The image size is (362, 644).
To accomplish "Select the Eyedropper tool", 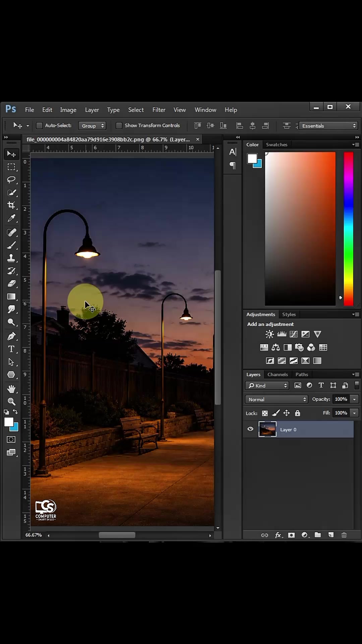I will (11, 218).
